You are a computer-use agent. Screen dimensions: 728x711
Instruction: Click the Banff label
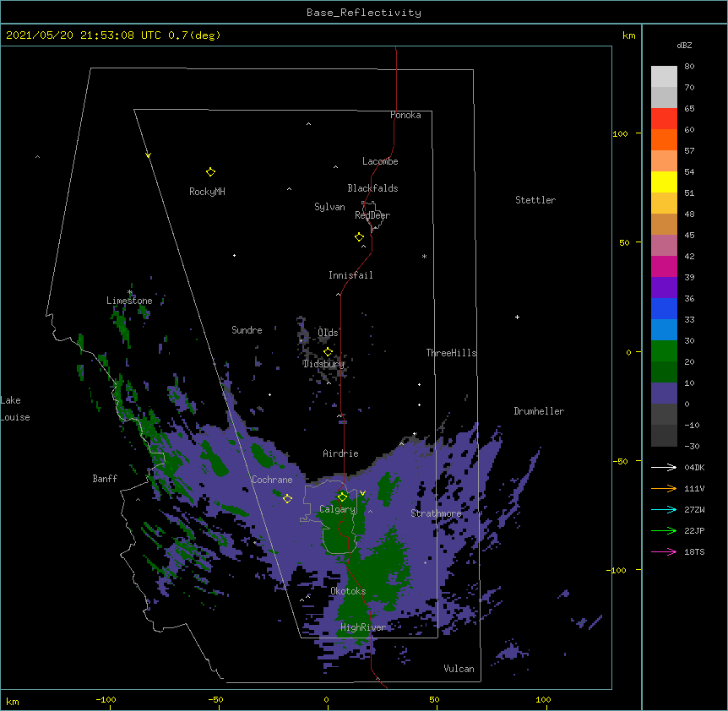(105, 479)
